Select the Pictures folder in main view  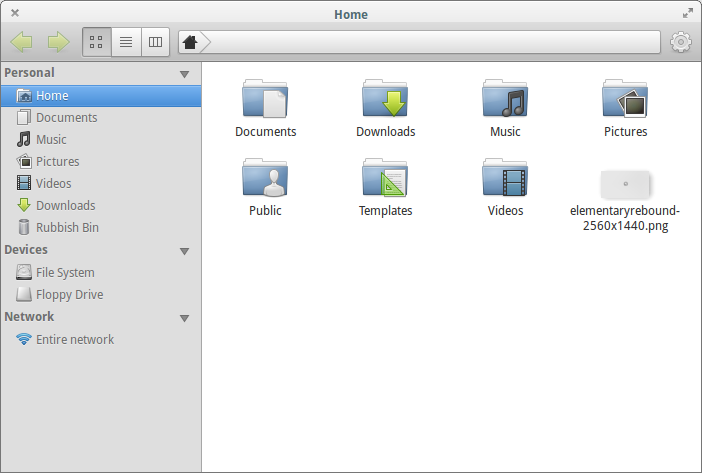(625, 98)
